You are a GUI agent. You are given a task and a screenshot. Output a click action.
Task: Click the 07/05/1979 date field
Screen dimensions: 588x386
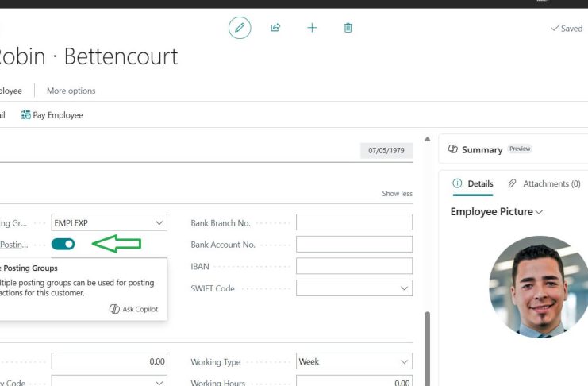point(386,150)
